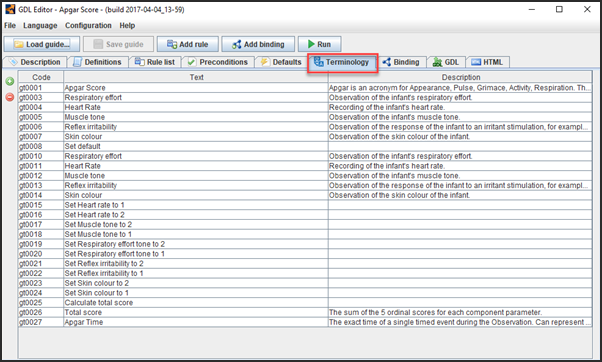The height and width of the screenshot is (362, 602).
Task: Select code cell gt0013
Action: (x=41, y=185)
